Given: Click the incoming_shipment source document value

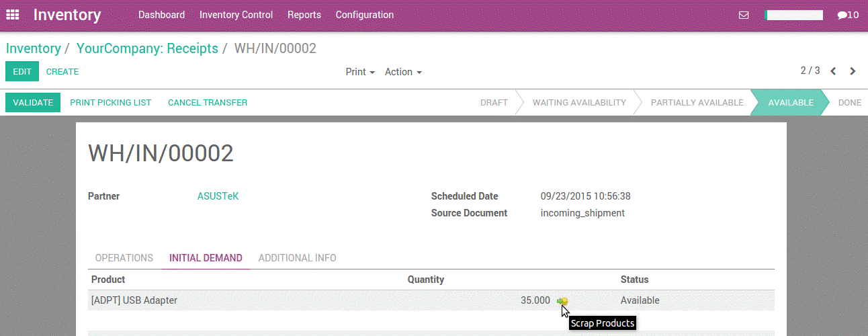Looking at the screenshot, I should tap(582, 213).
